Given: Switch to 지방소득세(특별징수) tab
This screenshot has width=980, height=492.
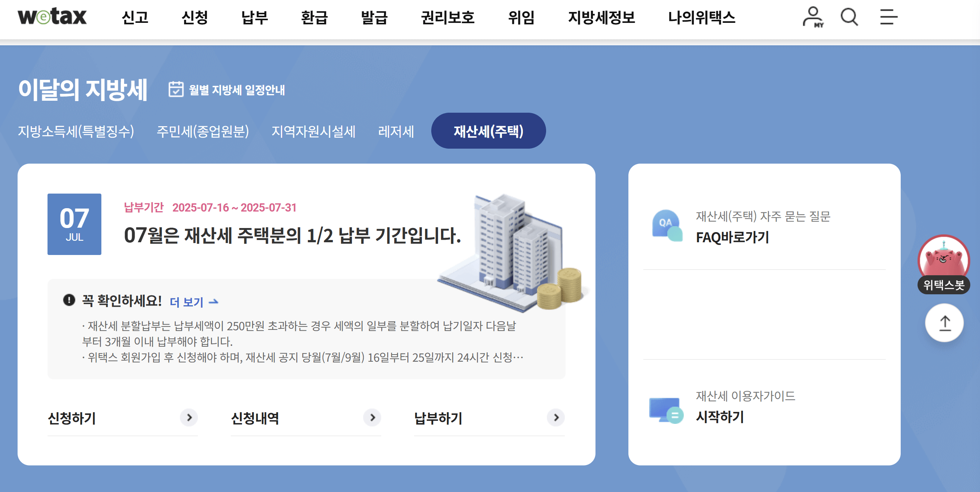Looking at the screenshot, I should click(x=76, y=131).
